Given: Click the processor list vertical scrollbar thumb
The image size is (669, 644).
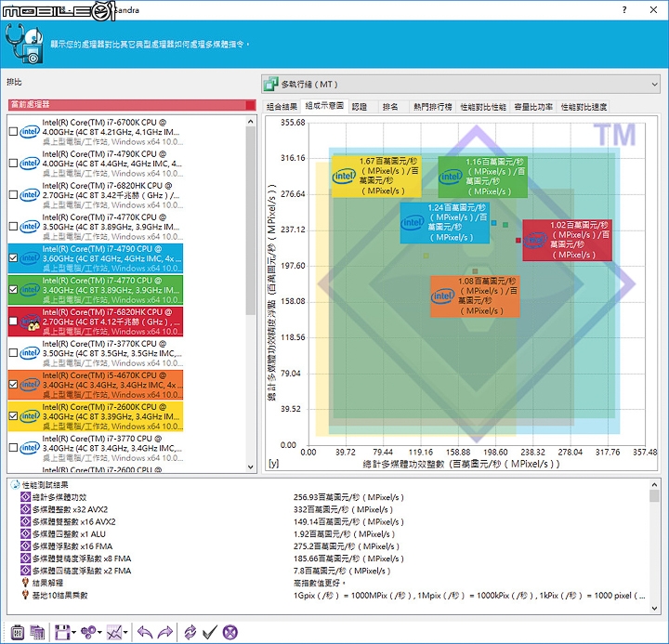Looking at the screenshot, I should pyautogui.click(x=251, y=220).
